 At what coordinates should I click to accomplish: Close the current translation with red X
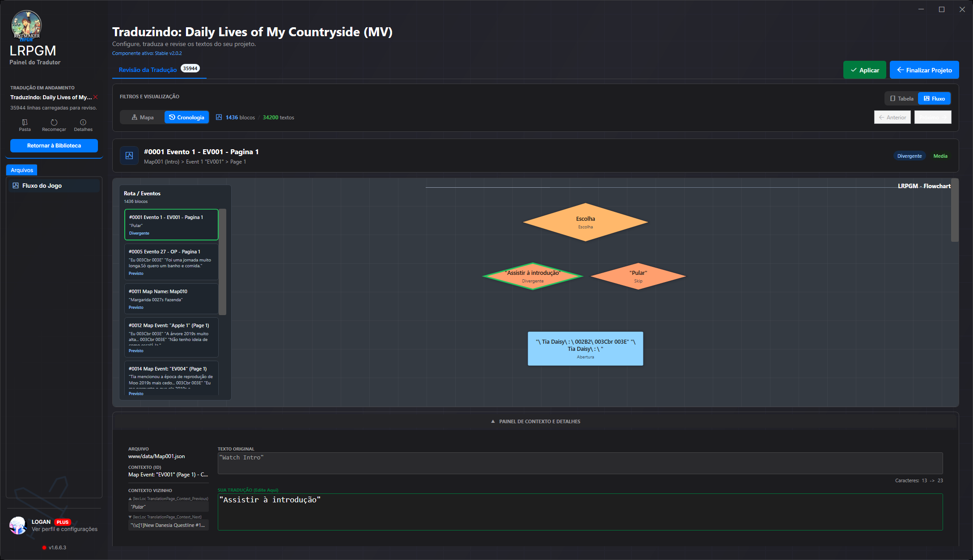[x=96, y=97]
